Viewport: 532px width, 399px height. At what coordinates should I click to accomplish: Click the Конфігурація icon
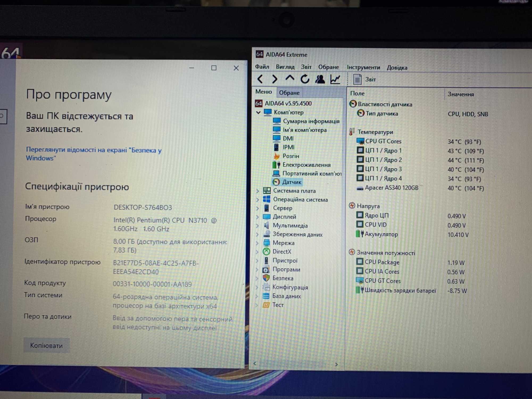266,287
